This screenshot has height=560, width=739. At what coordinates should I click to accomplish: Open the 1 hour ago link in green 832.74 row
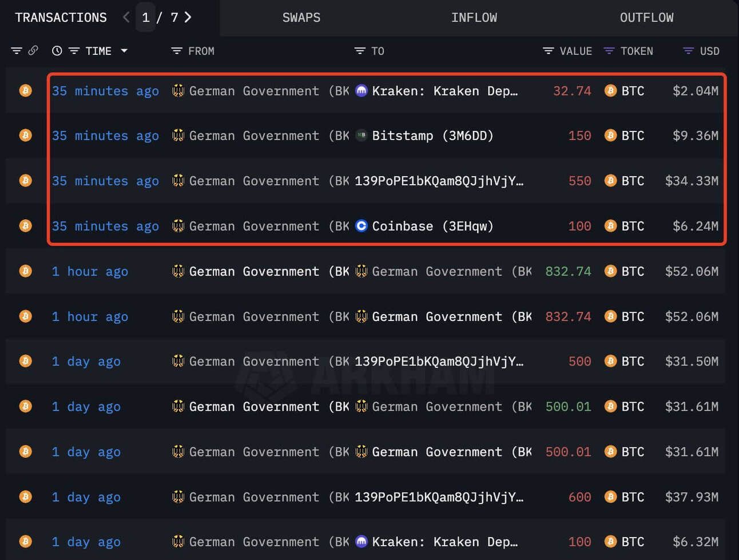pos(90,271)
